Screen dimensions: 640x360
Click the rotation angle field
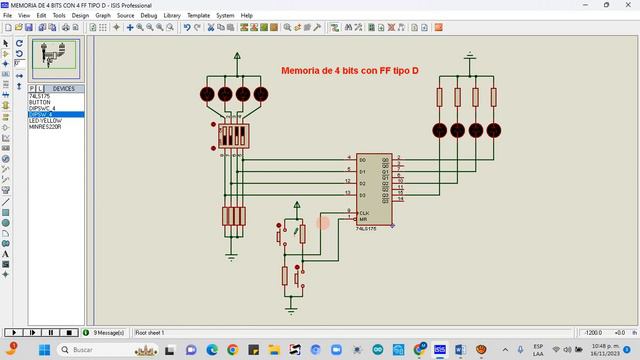(19, 63)
